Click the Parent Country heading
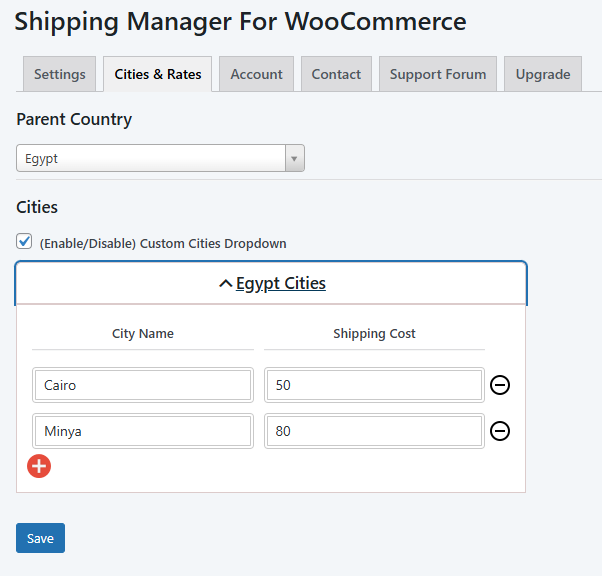The width and height of the screenshot is (602, 576). [x=74, y=119]
